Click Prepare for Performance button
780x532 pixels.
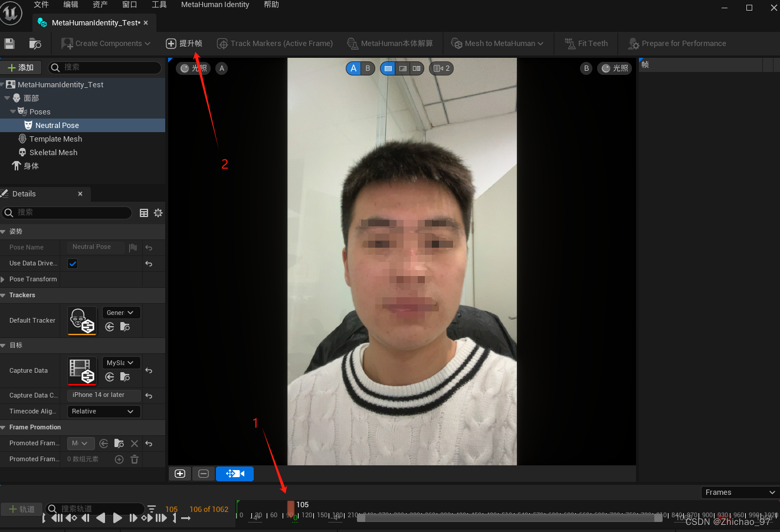coord(677,44)
